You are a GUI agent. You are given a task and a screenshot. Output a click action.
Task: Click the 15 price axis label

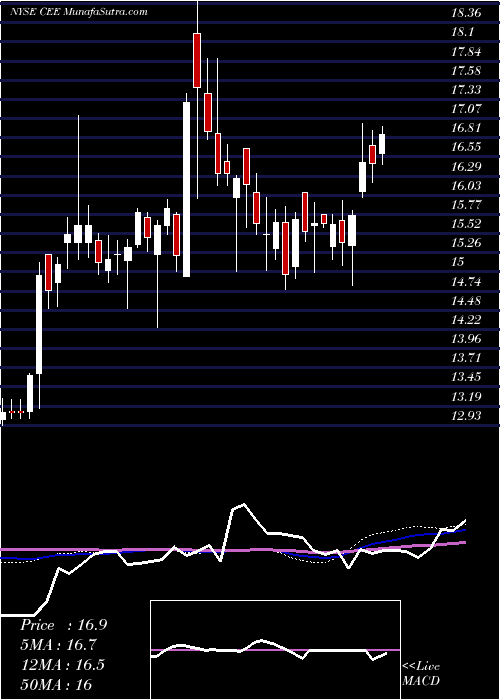pyautogui.click(x=458, y=262)
